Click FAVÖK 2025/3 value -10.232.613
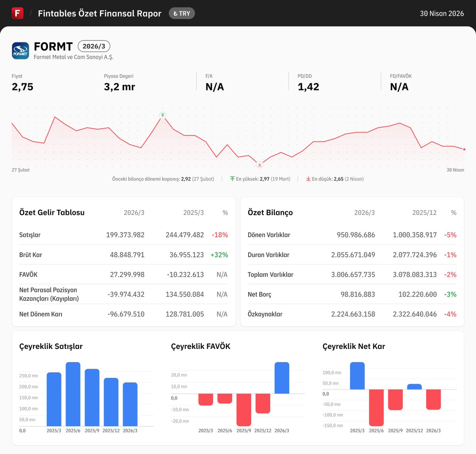Viewport: 476px width, 454px height. (x=185, y=274)
